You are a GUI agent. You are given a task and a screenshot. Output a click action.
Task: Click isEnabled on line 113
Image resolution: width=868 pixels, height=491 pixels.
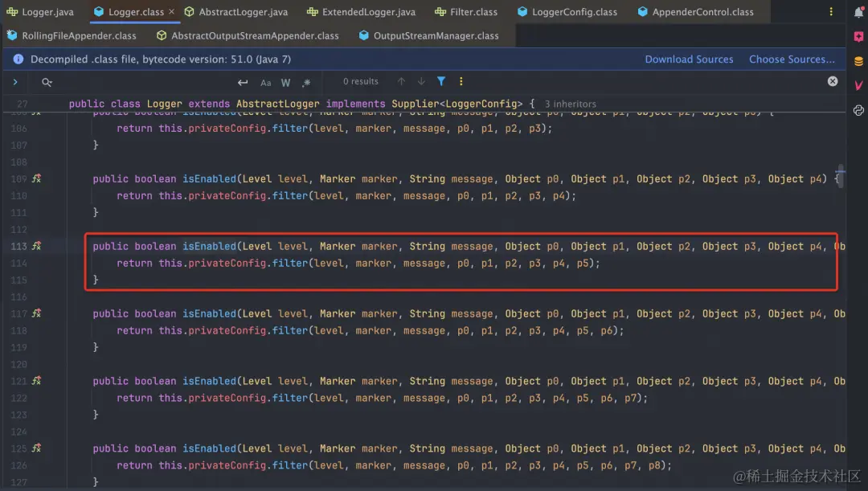209,246
